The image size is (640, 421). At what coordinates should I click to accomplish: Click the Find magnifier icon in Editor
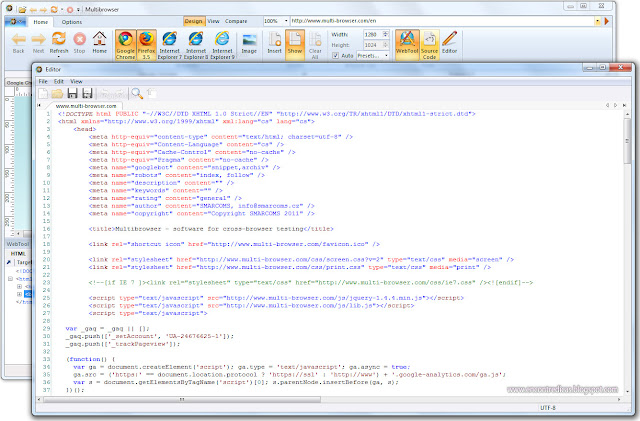pos(137,94)
